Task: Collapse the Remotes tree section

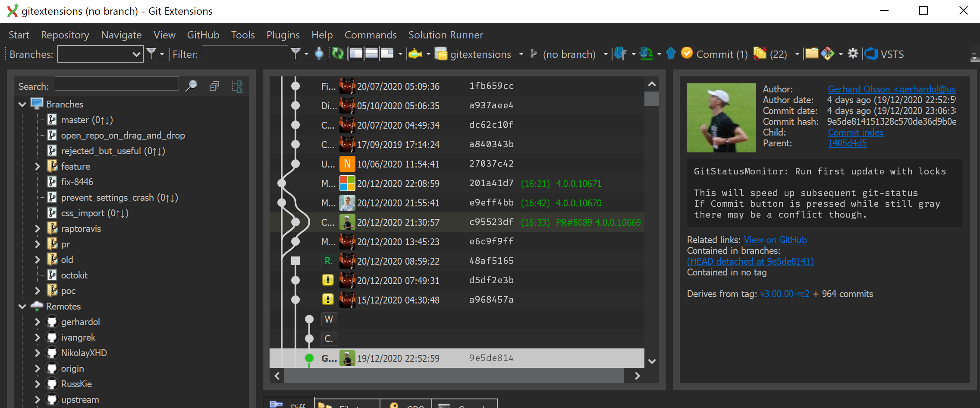Action: (x=22, y=306)
